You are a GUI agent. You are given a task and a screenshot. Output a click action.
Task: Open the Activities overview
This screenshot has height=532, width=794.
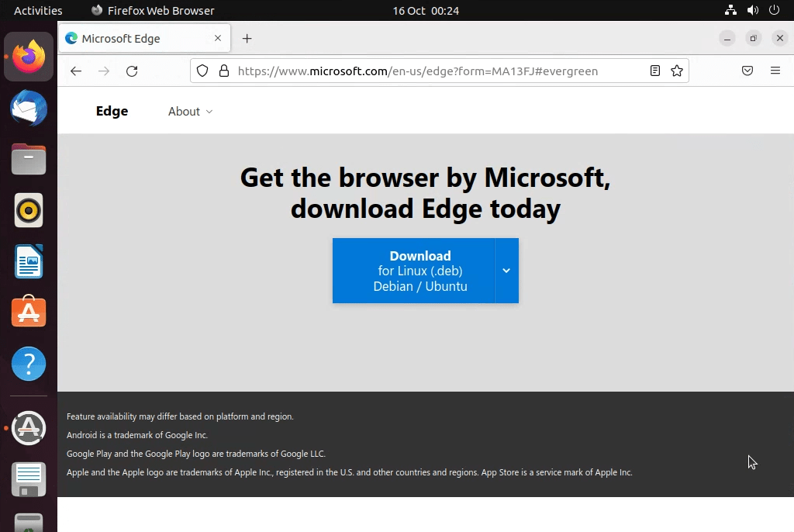pyautogui.click(x=38, y=11)
